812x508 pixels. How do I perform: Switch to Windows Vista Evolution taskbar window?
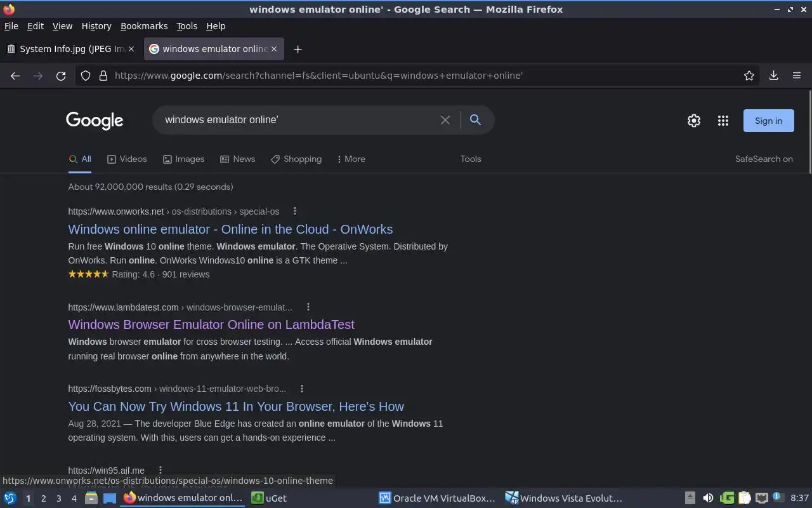(564, 498)
